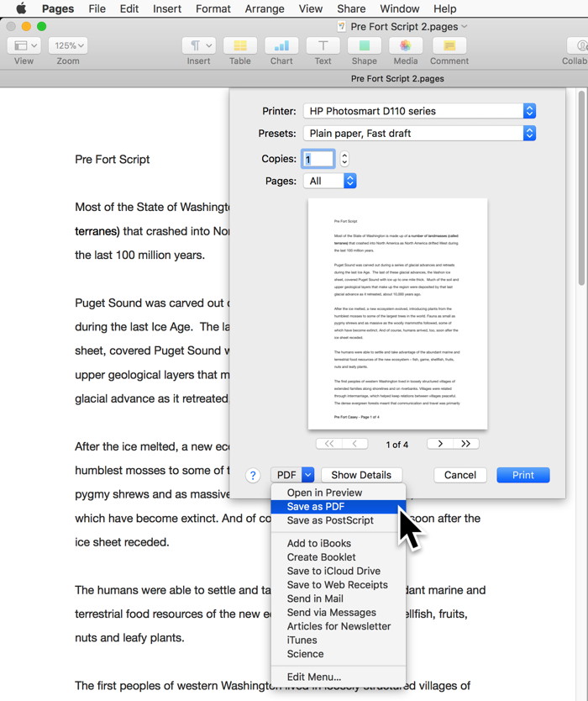Click 'ice sheet receded.' text line
The height and width of the screenshot is (701, 588).
[x=122, y=542]
